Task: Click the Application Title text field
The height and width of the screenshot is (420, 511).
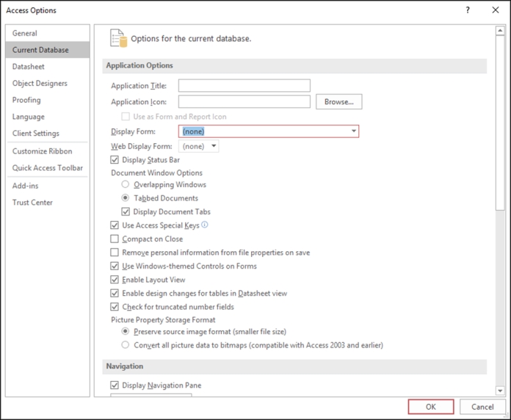Action: pos(244,85)
